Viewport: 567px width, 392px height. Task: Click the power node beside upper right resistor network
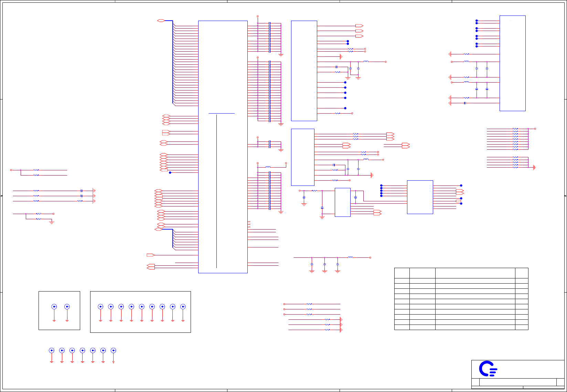[535, 129]
